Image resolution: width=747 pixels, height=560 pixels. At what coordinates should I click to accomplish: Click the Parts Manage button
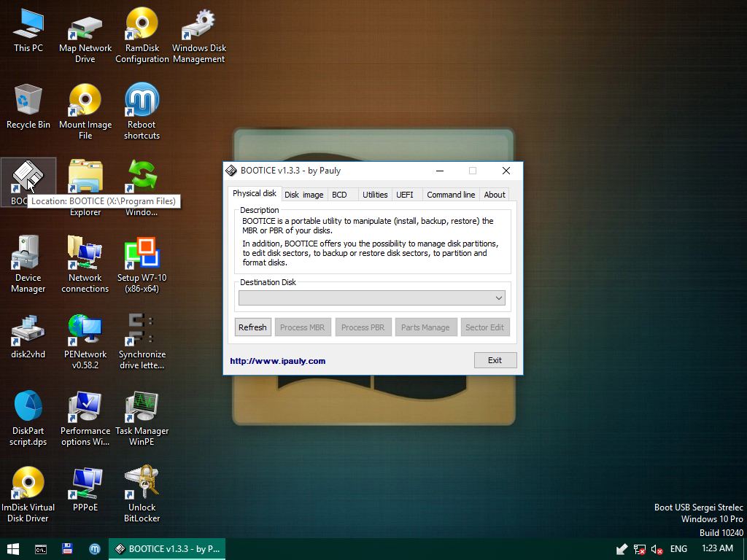pos(425,327)
